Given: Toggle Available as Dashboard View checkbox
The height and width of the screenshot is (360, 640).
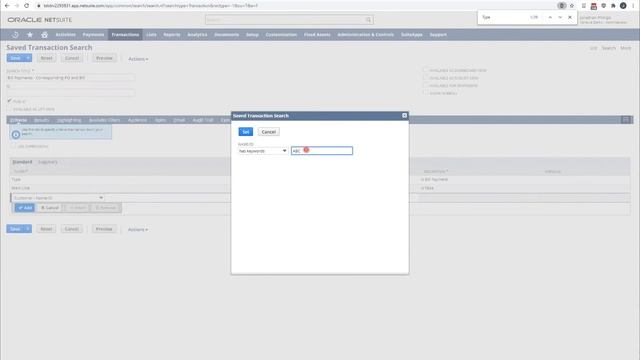Looking at the screenshot, I should click(425, 70).
